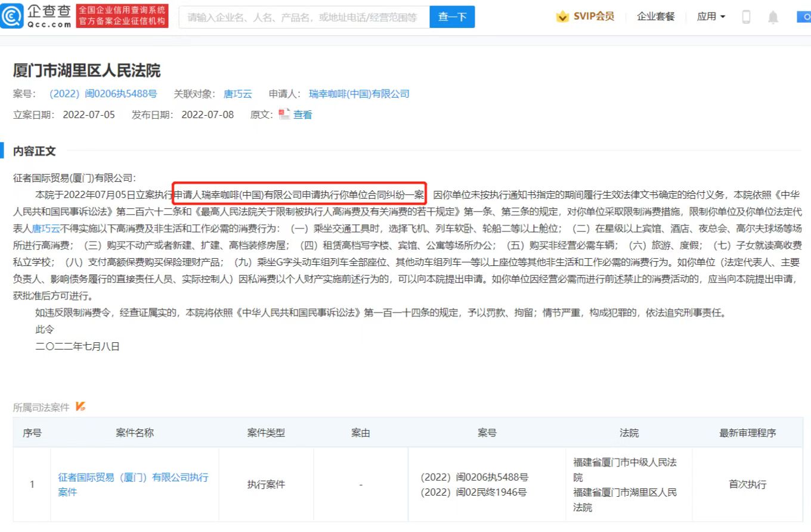This screenshot has width=811, height=532.
Task: Select the SVIP会员 menu entry
Action: [595, 17]
